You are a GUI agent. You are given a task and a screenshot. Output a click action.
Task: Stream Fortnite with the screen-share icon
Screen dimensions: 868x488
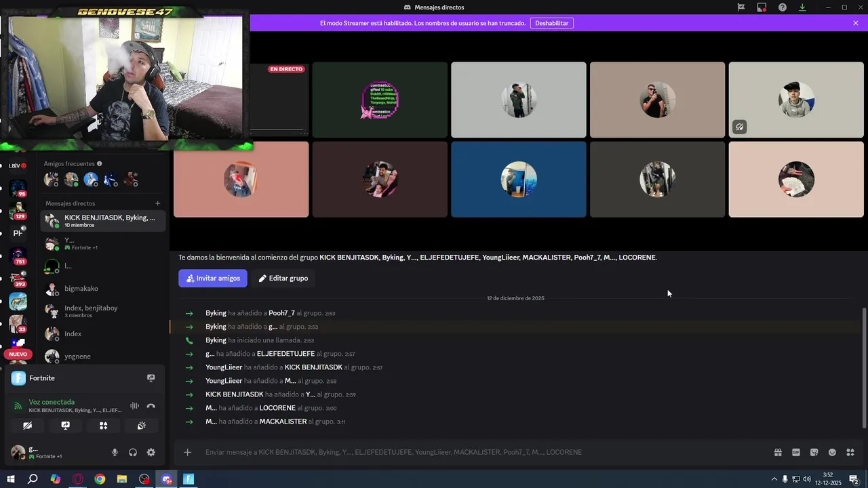[151, 378]
